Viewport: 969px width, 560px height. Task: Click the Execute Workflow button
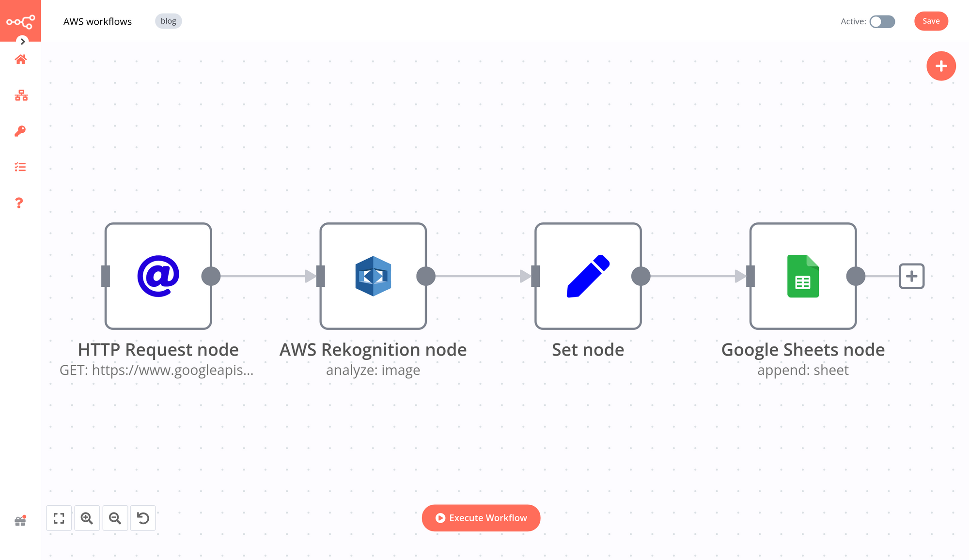click(x=481, y=517)
